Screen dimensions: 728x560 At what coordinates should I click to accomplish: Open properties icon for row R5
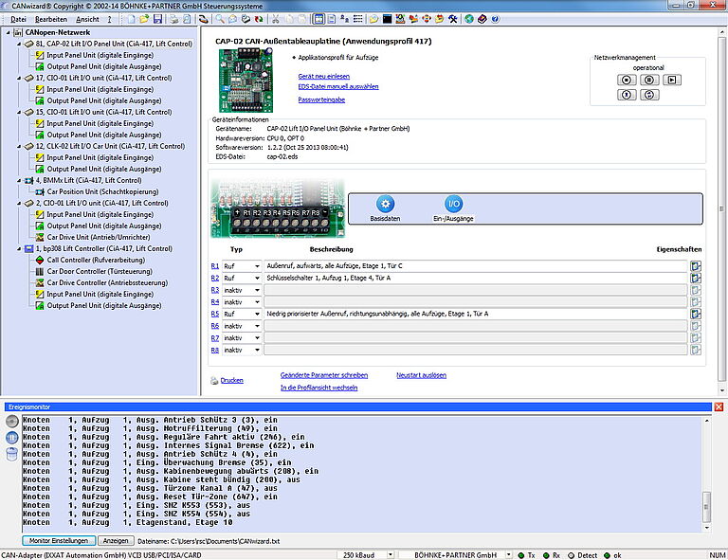tap(696, 314)
